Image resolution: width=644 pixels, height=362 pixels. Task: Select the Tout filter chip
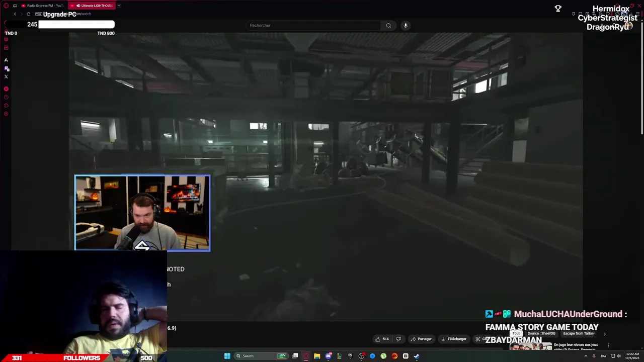(x=516, y=333)
